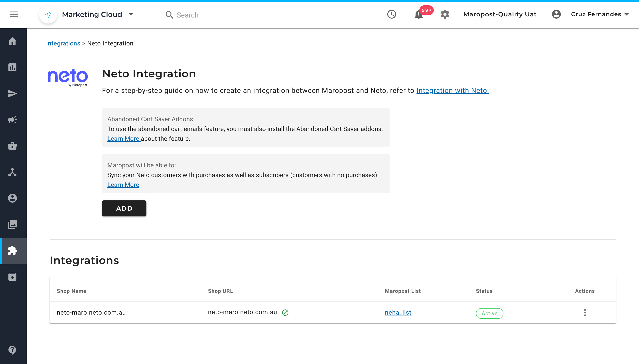Open the Journeys flow icon in sidebar
The image size is (639, 364).
(12, 172)
